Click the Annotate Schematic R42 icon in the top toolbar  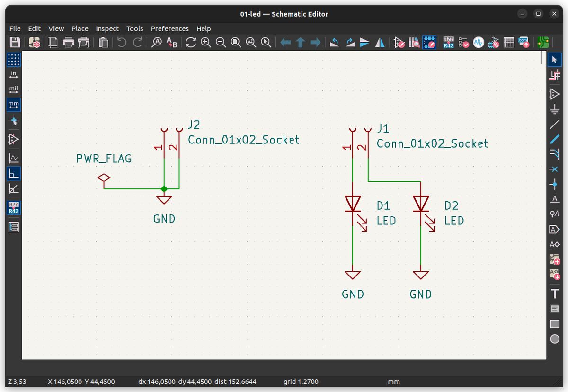448,43
